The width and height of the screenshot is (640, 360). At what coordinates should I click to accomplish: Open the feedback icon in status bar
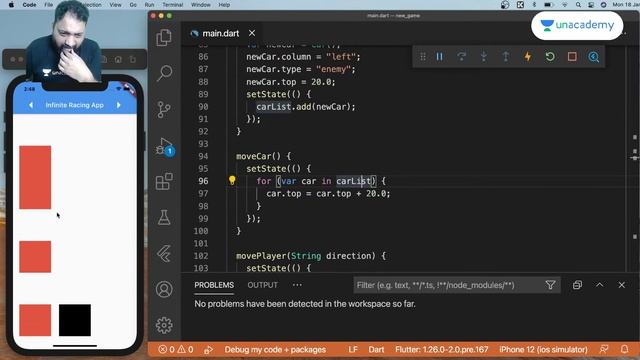tap(604, 349)
